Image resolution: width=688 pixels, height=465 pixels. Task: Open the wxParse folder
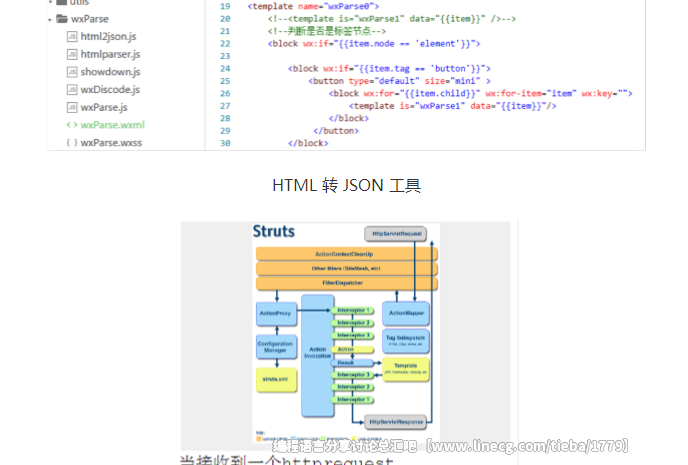(90, 19)
